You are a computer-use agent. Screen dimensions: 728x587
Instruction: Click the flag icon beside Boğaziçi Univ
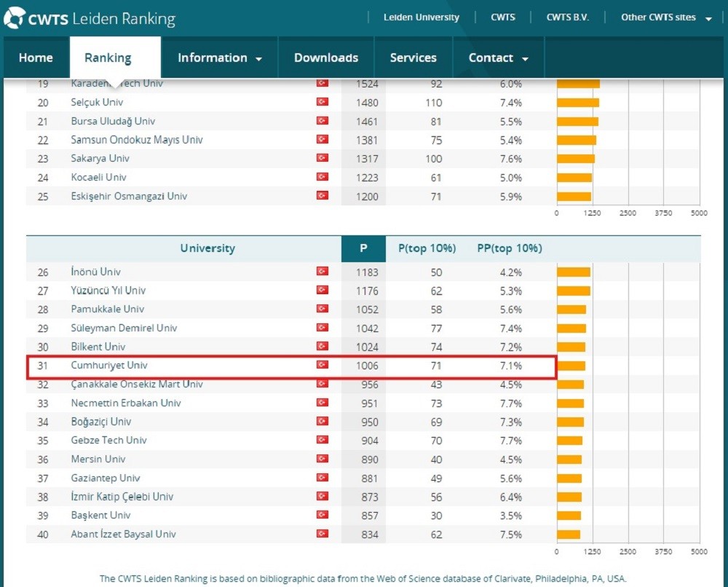pyautogui.click(x=322, y=422)
